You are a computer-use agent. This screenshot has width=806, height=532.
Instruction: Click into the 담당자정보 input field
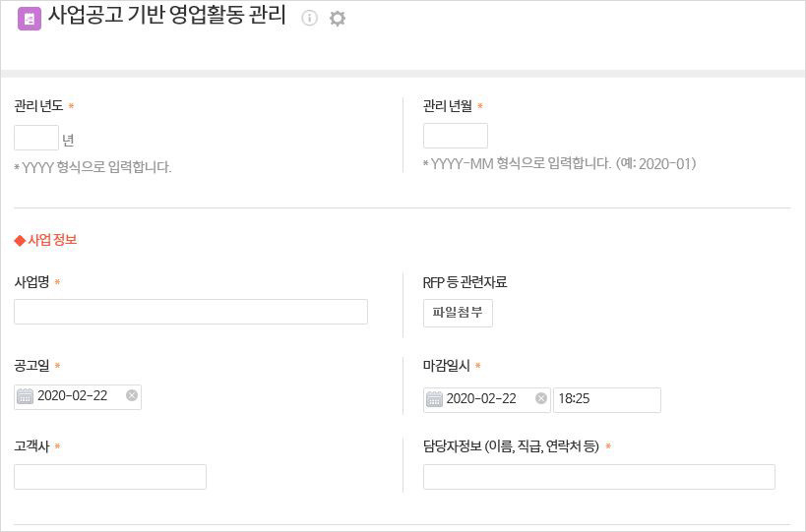pyautogui.click(x=599, y=477)
